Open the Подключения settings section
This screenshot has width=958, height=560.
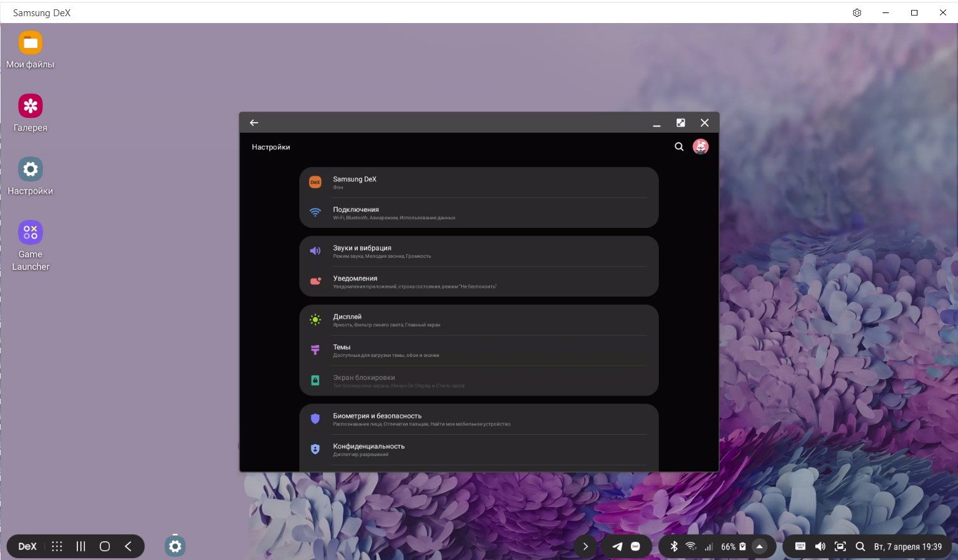[x=479, y=213]
